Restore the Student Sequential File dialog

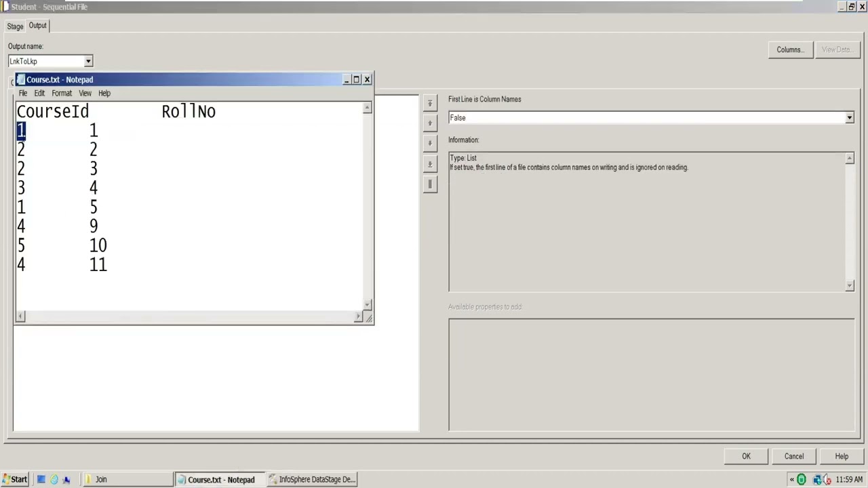coord(852,7)
